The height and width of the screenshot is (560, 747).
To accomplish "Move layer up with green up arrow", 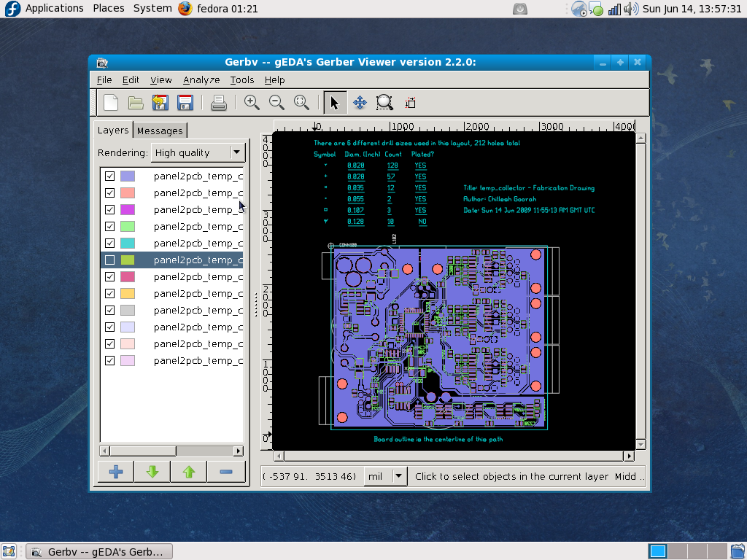I will click(189, 472).
